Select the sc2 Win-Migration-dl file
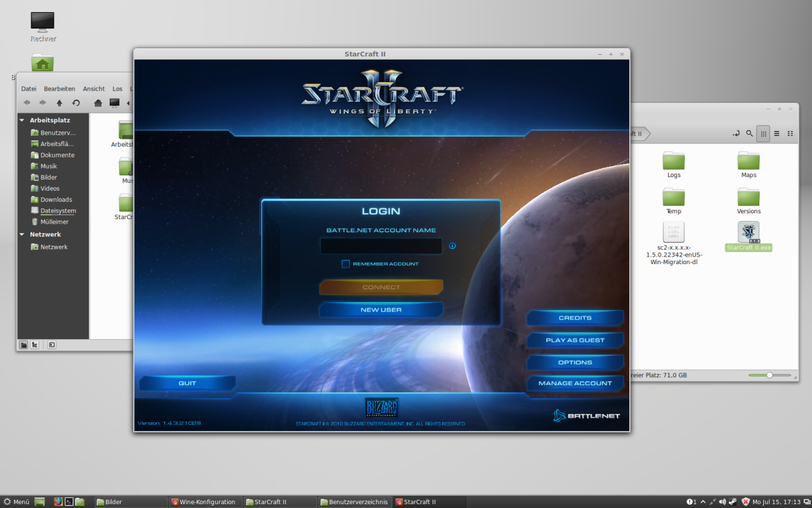Screen dimensions: 812x508 (674, 243)
